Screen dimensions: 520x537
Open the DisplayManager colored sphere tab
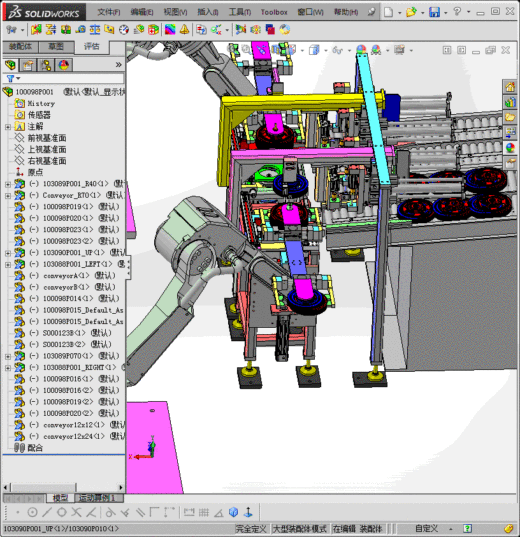click(x=64, y=64)
